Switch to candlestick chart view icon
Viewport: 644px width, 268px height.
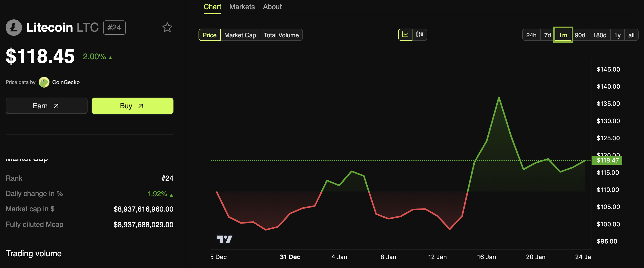pyautogui.click(x=420, y=35)
